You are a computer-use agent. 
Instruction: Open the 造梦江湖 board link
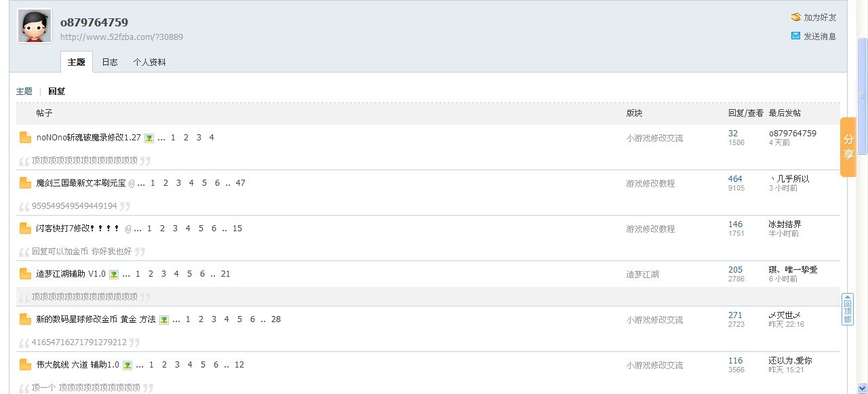tap(642, 275)
